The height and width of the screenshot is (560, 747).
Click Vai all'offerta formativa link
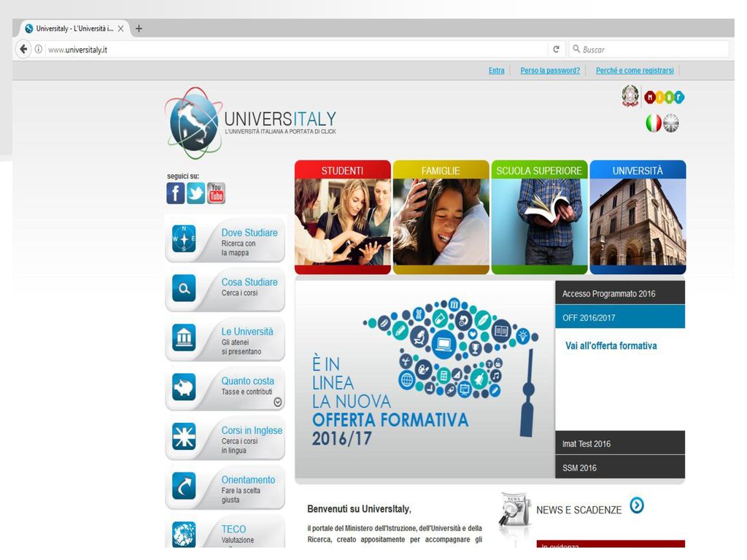[x=611, y=346]
